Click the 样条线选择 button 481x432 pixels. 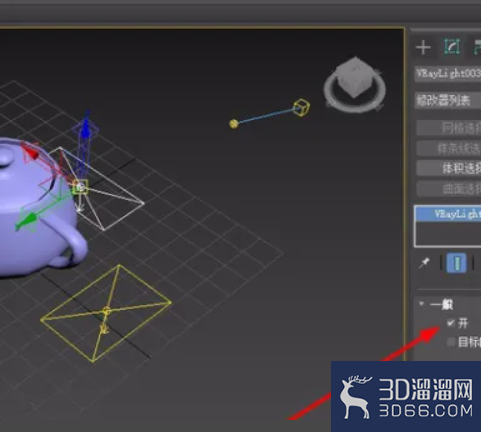coord(449,148)
